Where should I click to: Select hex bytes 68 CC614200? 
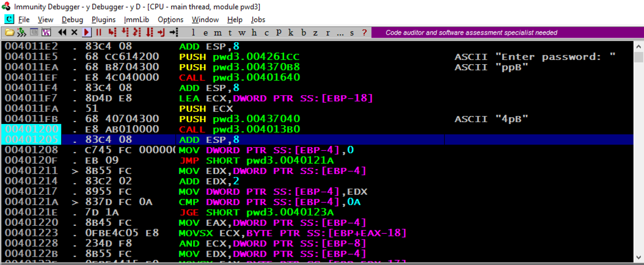click(x=122, y=57)
